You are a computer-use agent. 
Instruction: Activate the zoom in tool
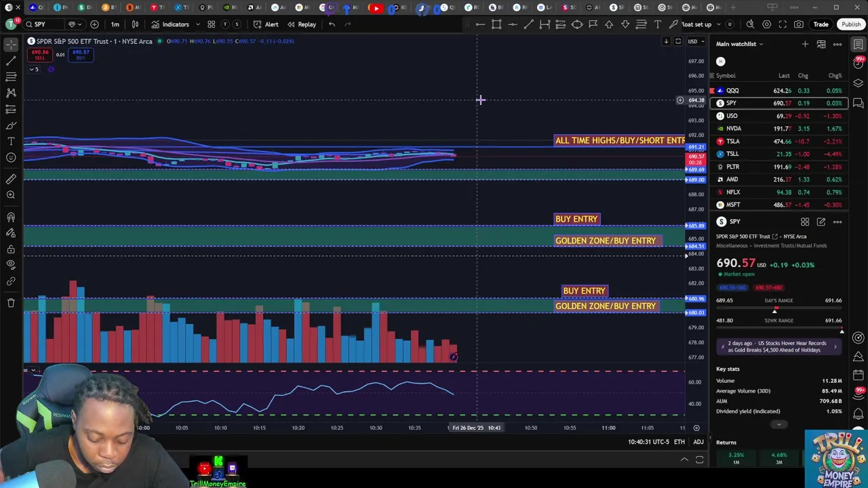11,195
